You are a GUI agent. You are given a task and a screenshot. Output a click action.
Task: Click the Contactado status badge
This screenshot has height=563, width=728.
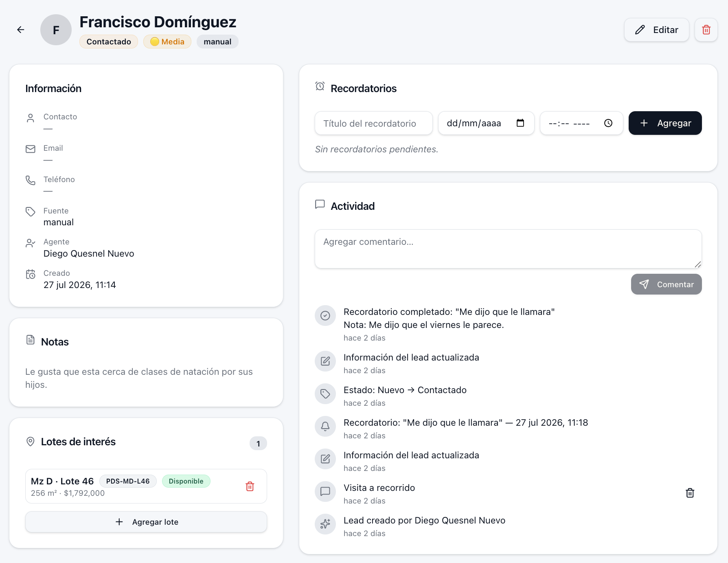coord(109,42)
